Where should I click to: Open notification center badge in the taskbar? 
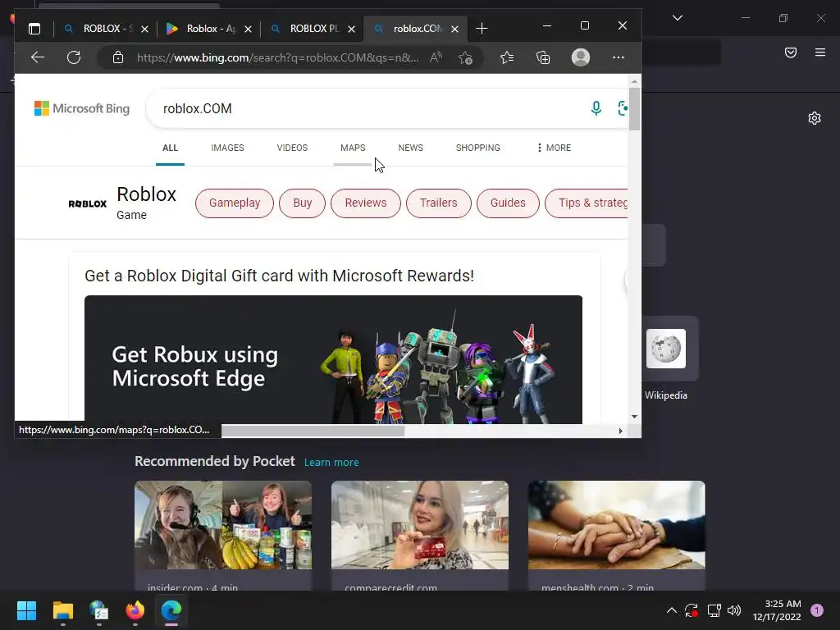[x=817, y=610]
